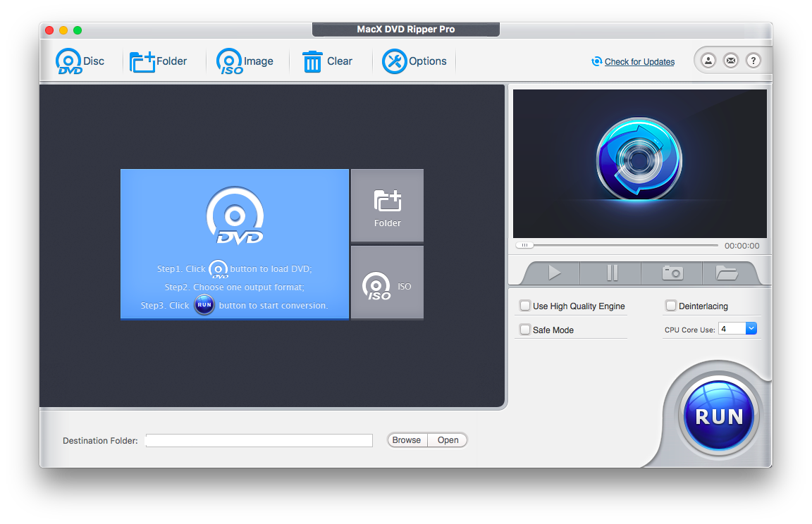
Task: Click the large blue DVD tile
Action: tap(235, 244)
